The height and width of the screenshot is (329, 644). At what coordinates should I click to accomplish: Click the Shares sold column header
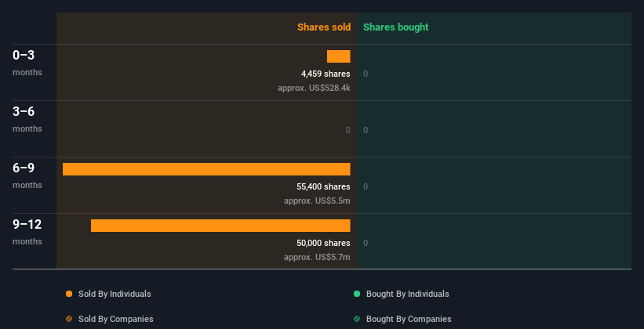coord(324,27)
